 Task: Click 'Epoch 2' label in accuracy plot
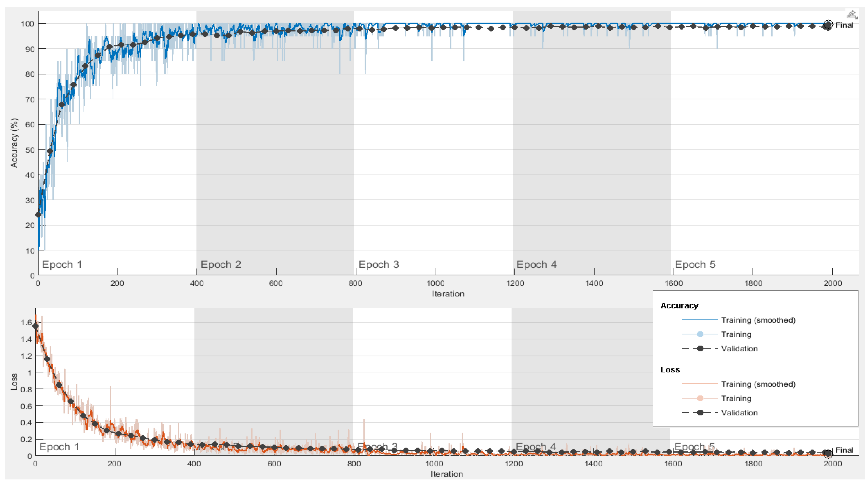coord(221,264)
